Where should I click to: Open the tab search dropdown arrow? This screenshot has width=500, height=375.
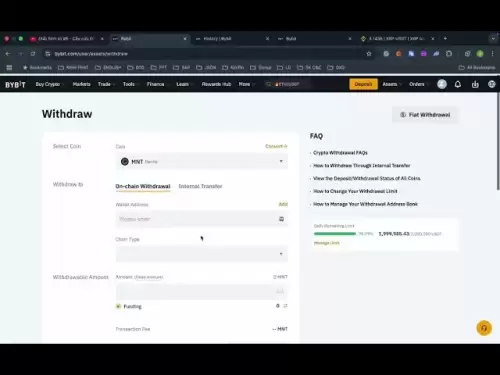(x=493, y=39)
